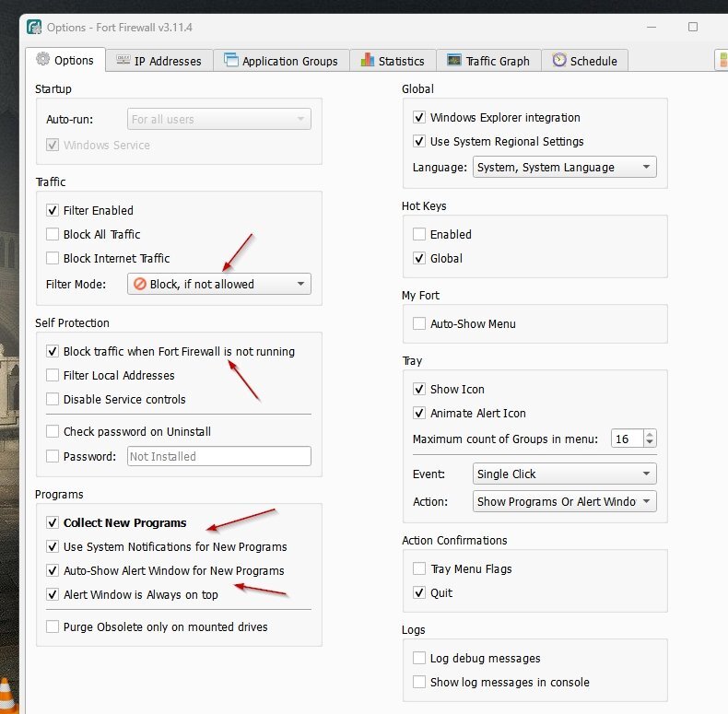Open the Auto-run dropdown
This screenshot has width=728, height=714.
click(x=219, y=120)
